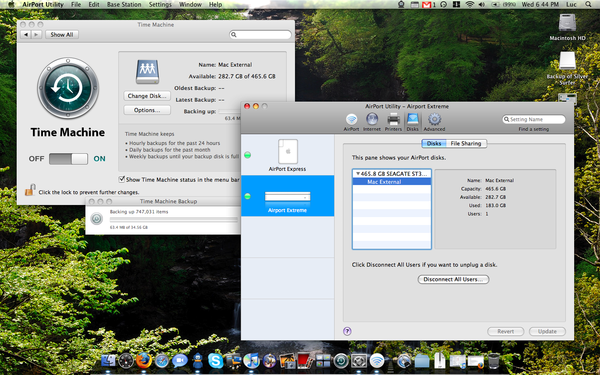The image size is (600, 375).
Task: Open Printers settings in AirPort Utility toolbar
Action: (393, 122)
